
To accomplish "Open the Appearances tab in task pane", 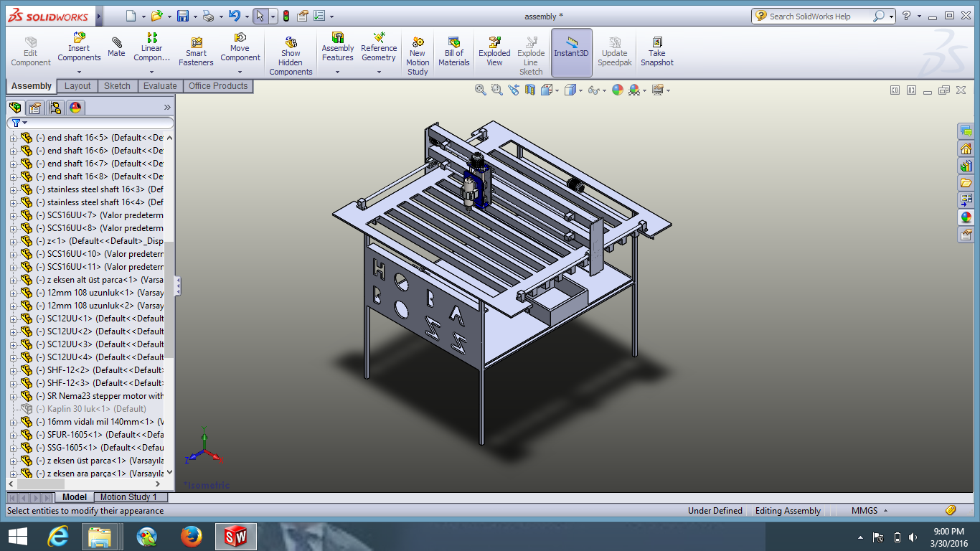I will point(966,217).
